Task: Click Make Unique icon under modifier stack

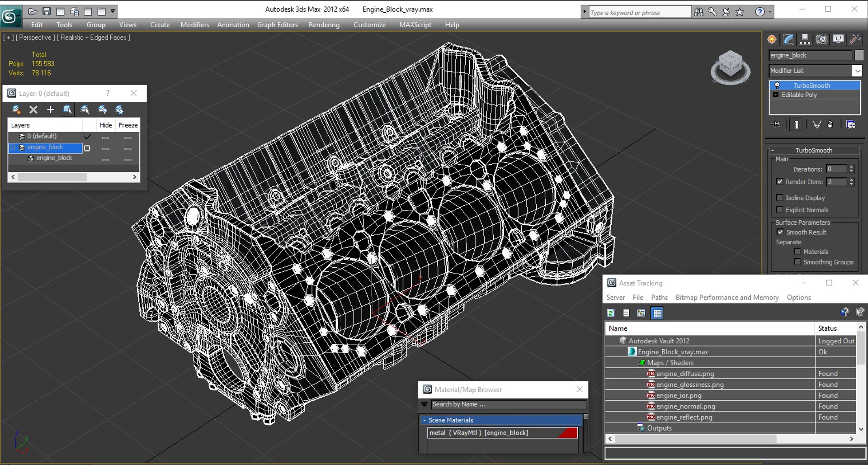Action: [817, 124]
